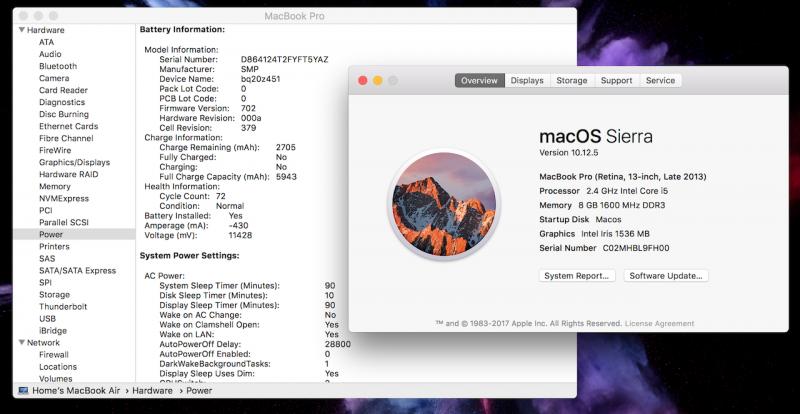Viewport: 800px width, 414px height.
Task: Open the Storage tab
Action: (x=571, y=80)
